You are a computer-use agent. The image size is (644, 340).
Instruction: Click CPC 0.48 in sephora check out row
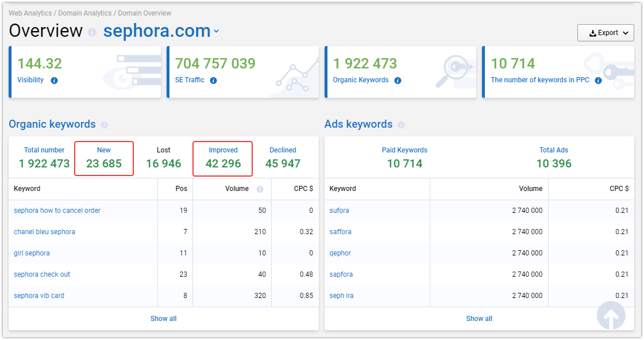tap(306, 274)
